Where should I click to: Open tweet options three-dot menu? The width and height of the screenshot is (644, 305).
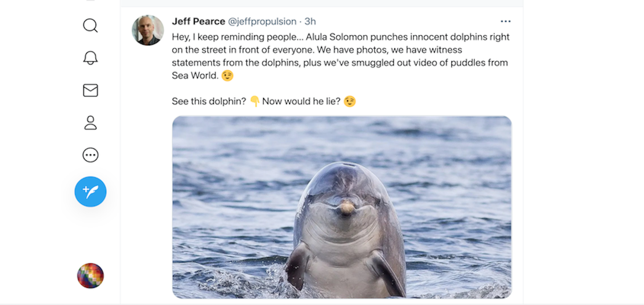[505, 21]
